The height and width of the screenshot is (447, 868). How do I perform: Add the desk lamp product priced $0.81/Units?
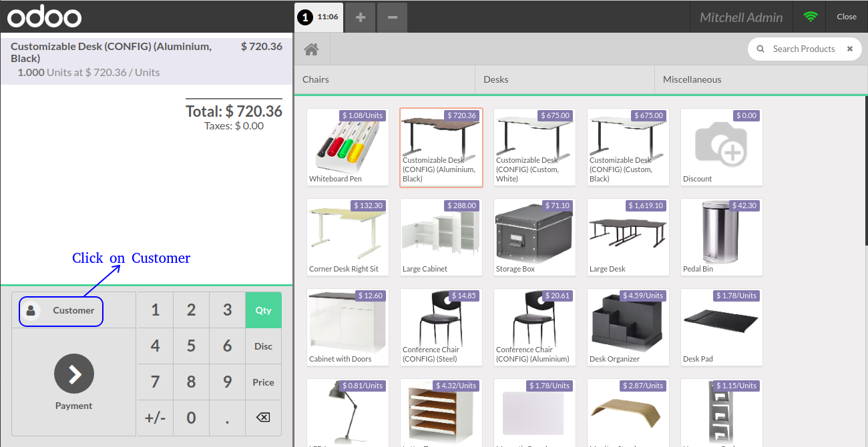click(x=348, y=413)
